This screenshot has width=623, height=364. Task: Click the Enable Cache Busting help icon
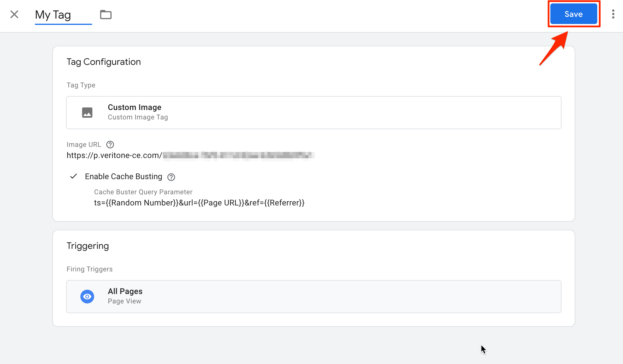171,177
